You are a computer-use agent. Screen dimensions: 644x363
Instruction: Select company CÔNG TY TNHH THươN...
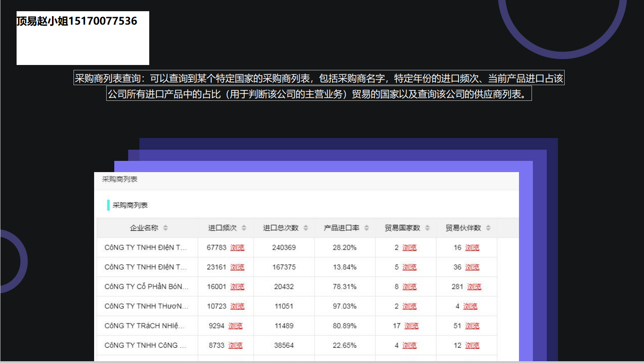coord(147,307)
